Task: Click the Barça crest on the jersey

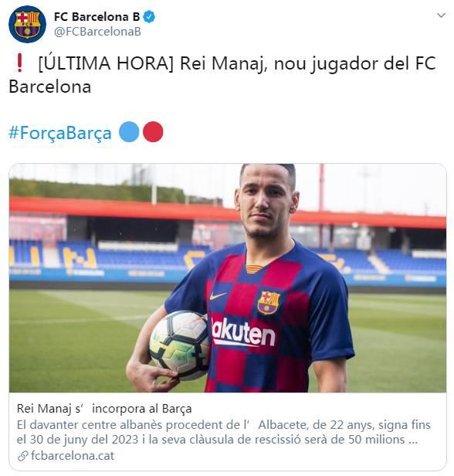Action: coord(268,302)
